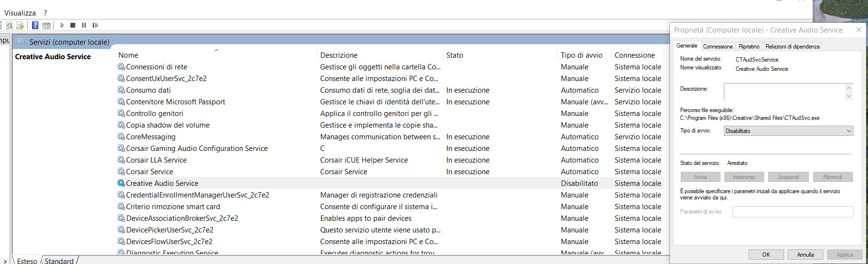Click OK in the properties dialog
The width and height of the screenshot is (868, 264).
pos(766,254)
